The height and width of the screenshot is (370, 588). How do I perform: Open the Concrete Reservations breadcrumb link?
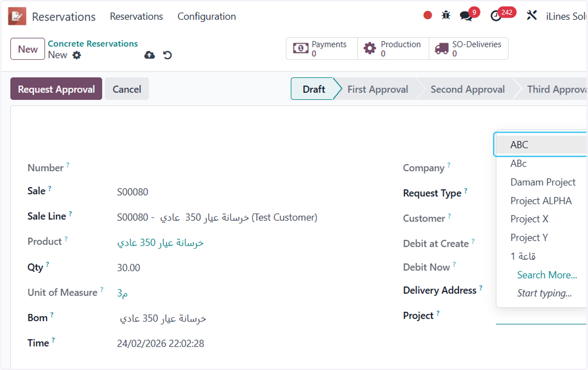(x=93, y=44)
